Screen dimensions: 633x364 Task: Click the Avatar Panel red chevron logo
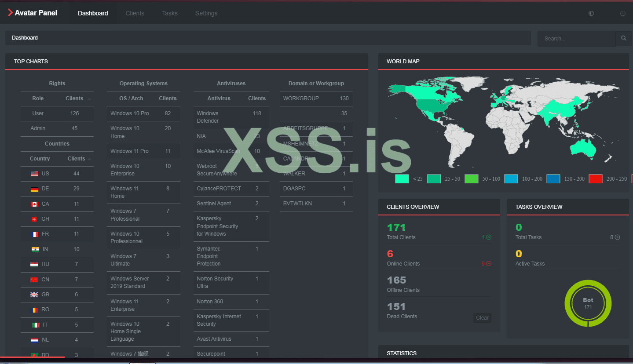click(10, 13)
